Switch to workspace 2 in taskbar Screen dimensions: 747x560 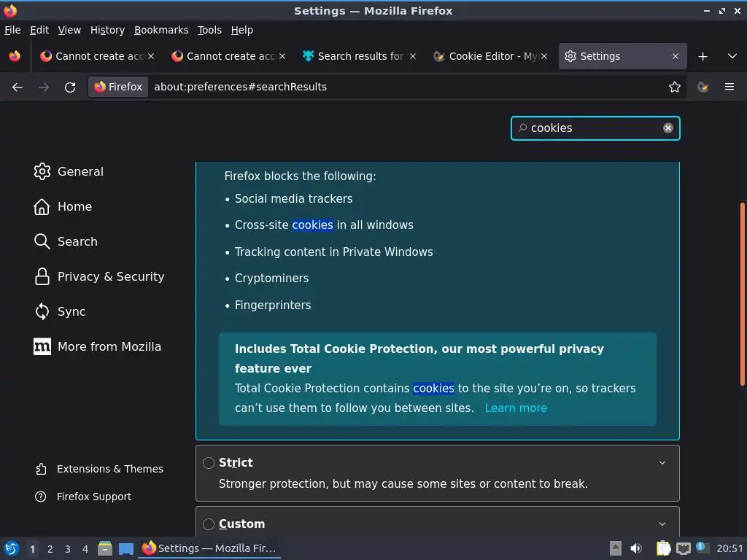(50, 549)
